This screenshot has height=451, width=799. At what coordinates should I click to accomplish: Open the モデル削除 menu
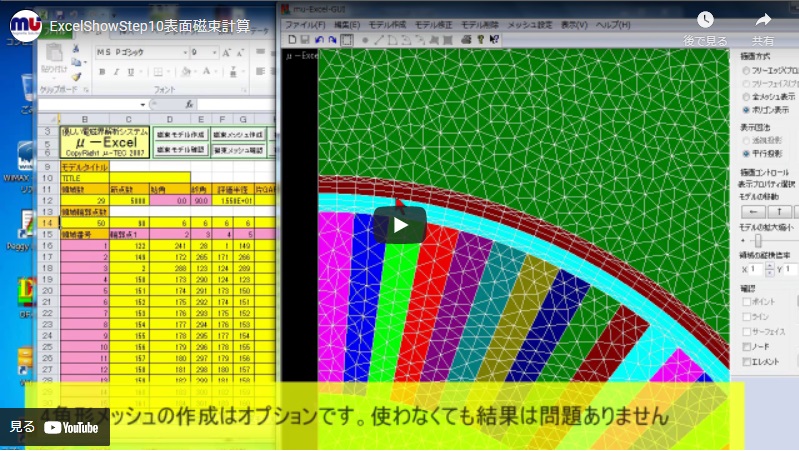click(x=480, y=24)
